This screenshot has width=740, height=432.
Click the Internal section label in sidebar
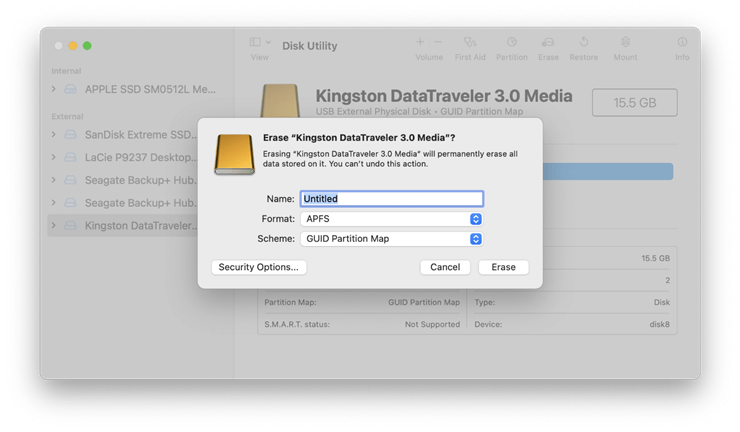(x=66, y=71)
